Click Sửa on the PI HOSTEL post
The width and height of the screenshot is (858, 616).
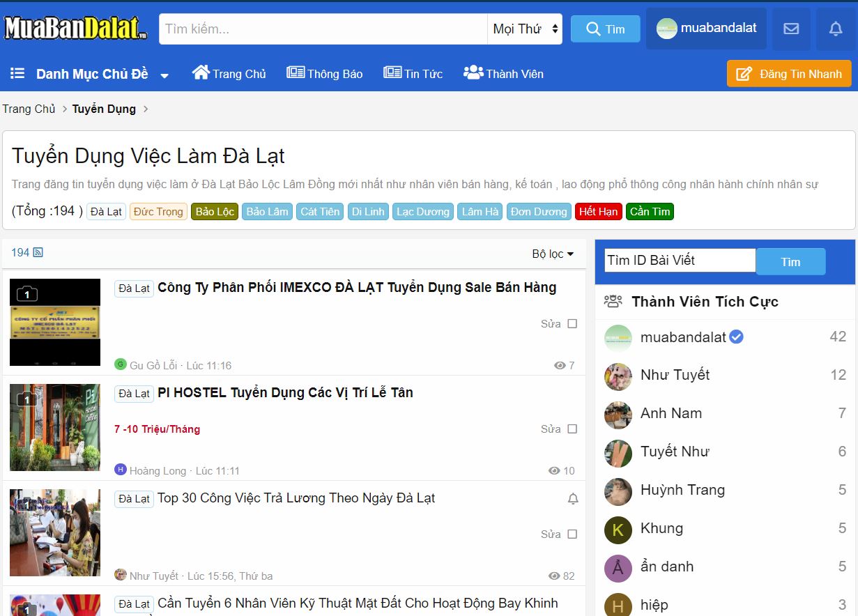click(x=551, y=429)
